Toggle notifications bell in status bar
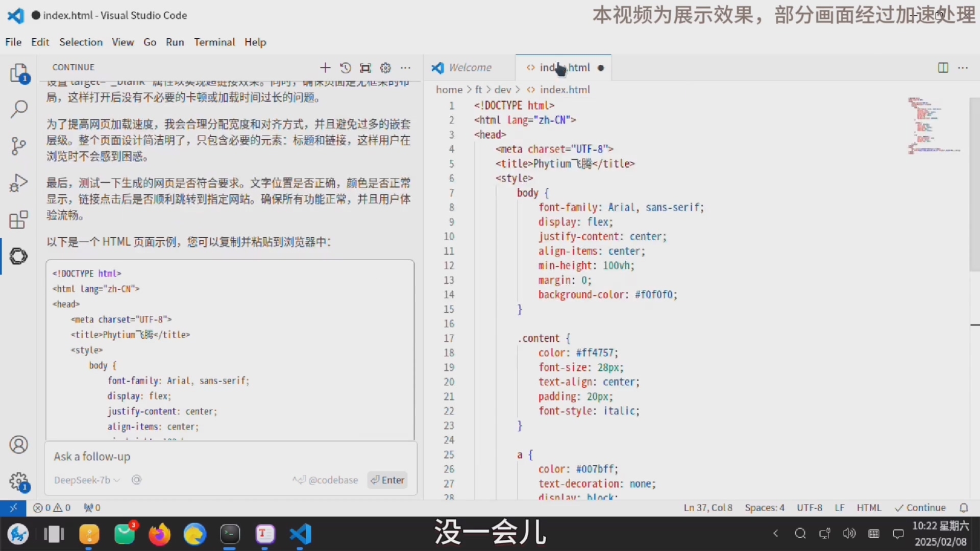 pos(964,508)
